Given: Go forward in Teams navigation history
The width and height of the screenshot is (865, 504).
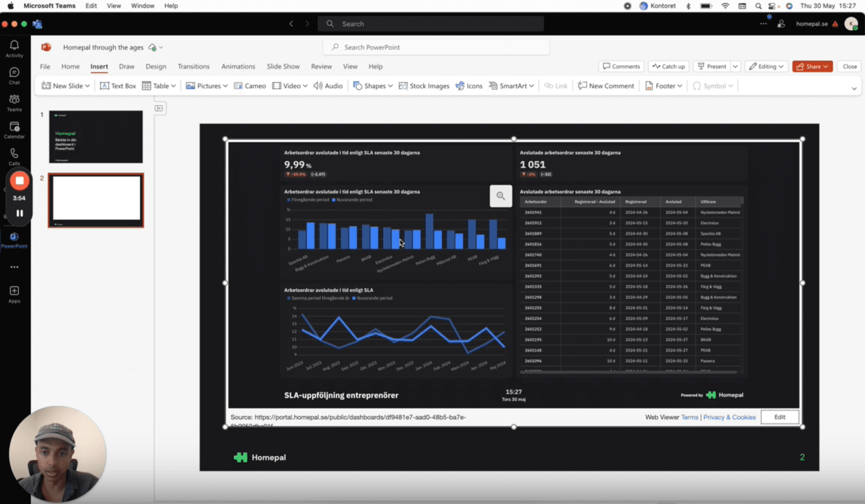Looking at the screenshot, I should (307, 24).
